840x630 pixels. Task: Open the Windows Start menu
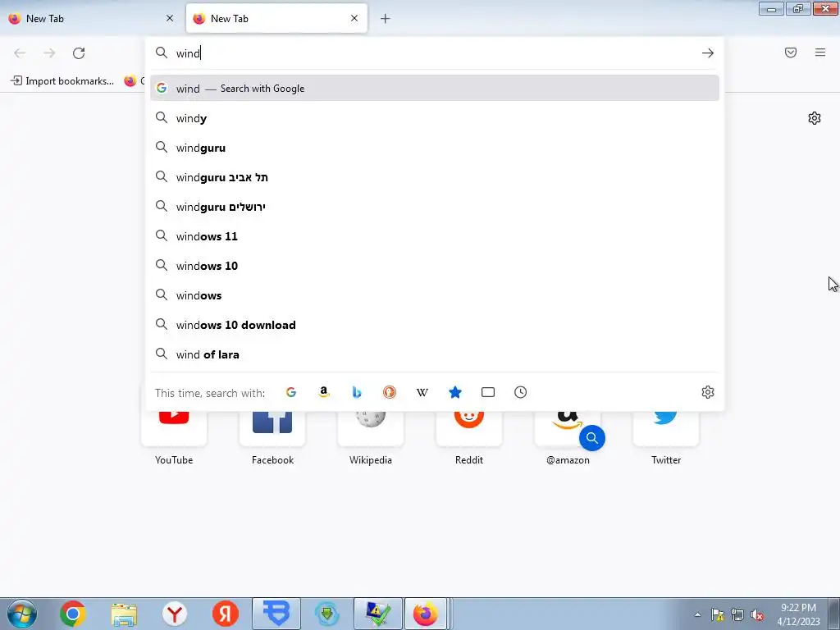(x=21, y=614)
